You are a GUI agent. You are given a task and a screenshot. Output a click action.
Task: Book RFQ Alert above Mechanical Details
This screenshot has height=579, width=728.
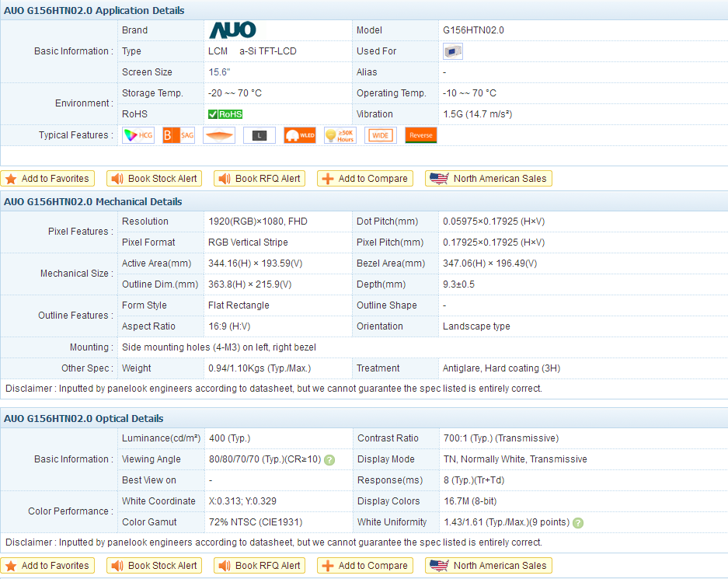(x=260, y=179)
